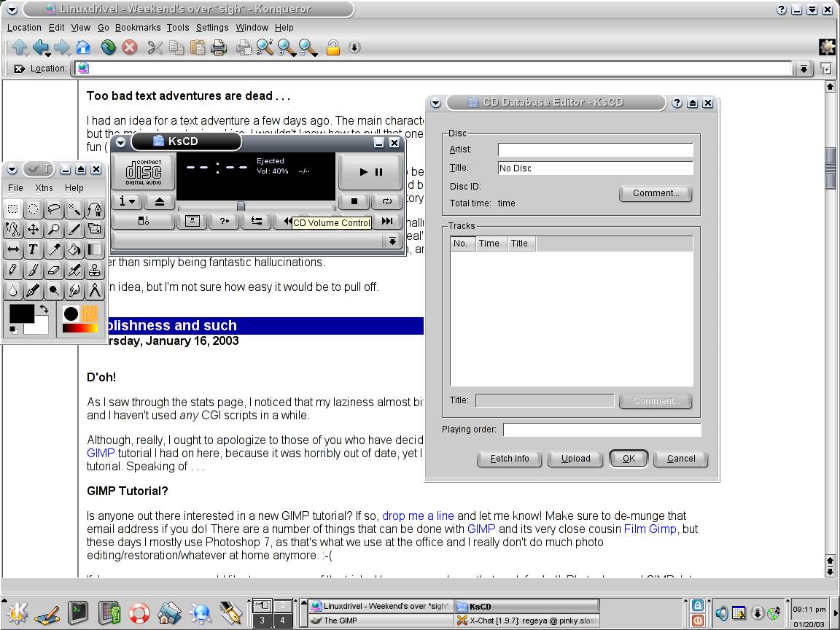
Task: Open the Bookmarks menu in Konqueror
Action: tap(138, 27)
